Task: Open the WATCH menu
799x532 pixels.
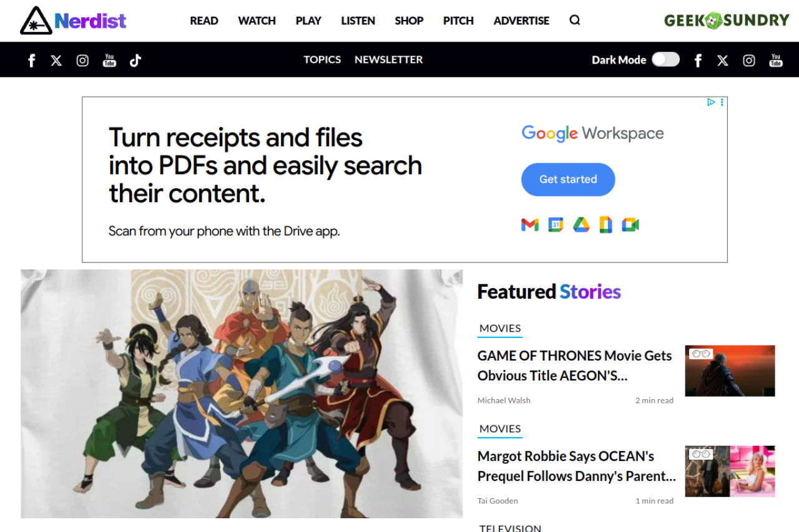Action: [257, 21]
